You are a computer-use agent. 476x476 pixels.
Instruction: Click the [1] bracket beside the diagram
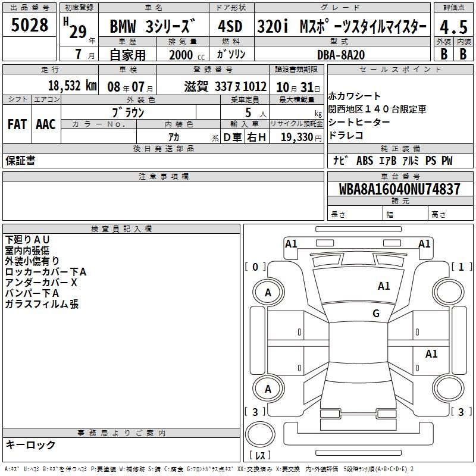461,267
